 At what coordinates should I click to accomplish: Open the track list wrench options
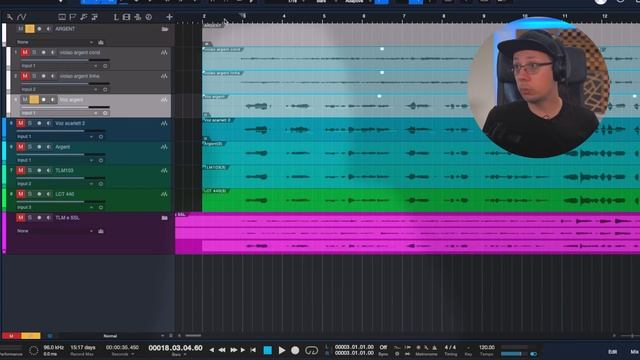coord(9,17)
